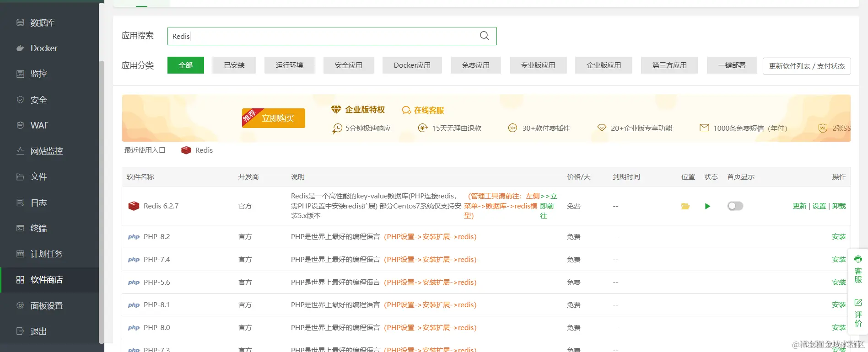868x352 pixels.
Task: Click the 到期时间 column header
Action: point(626,177)
